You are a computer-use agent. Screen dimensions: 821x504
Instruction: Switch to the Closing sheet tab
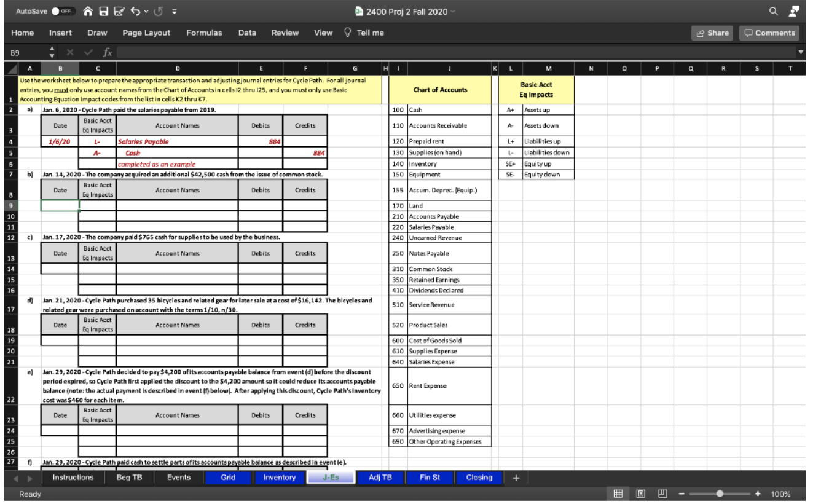click(x=479, y=478)
